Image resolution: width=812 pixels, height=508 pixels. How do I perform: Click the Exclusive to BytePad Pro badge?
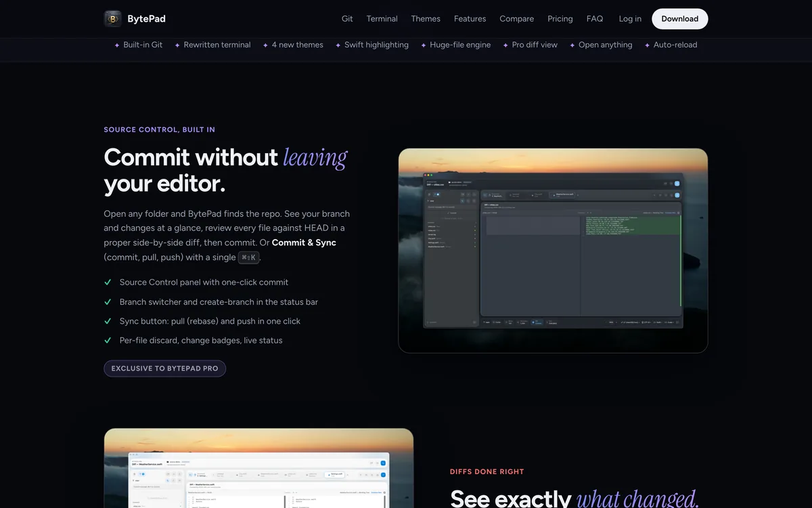coord(165,368)
